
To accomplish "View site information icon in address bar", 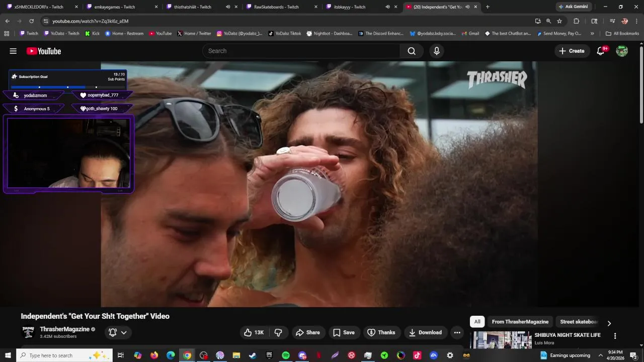I will click(x=46, y=21).
